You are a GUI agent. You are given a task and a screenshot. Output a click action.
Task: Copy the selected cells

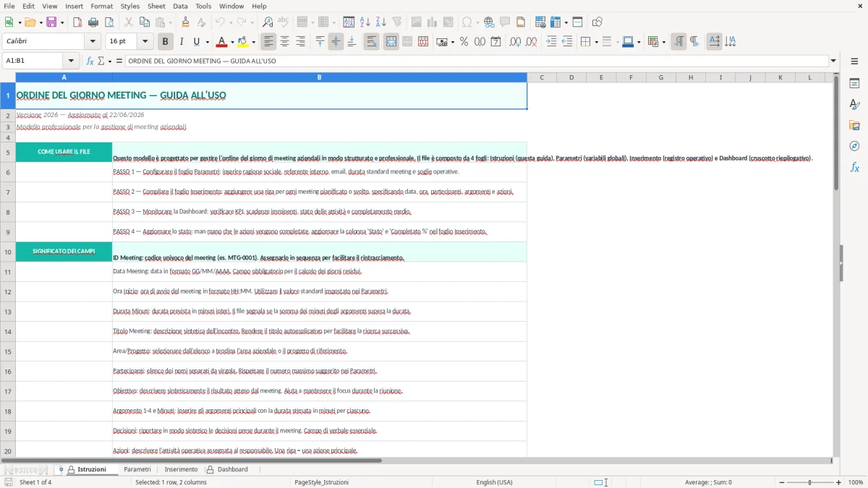[145, 22]
